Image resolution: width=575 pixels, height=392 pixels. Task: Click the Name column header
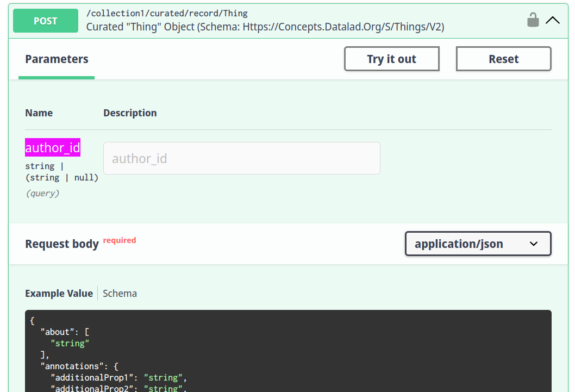coord(39,113)
